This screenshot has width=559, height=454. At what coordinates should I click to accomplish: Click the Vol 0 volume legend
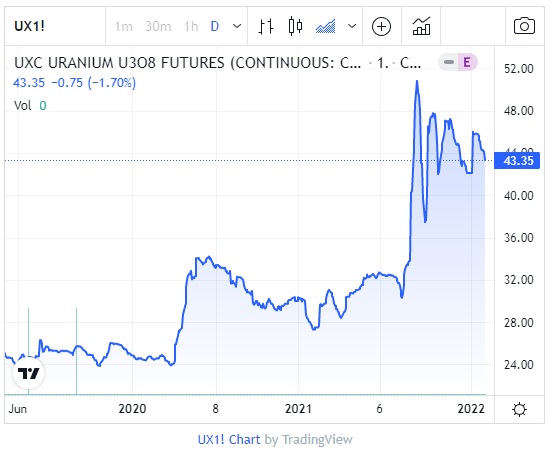[x=30, y=106]
